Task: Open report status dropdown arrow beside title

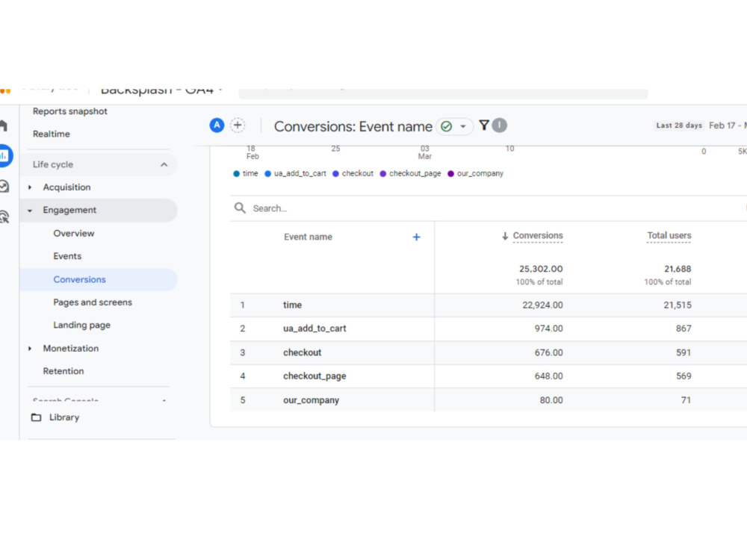Action: click(x=462, y=127)
